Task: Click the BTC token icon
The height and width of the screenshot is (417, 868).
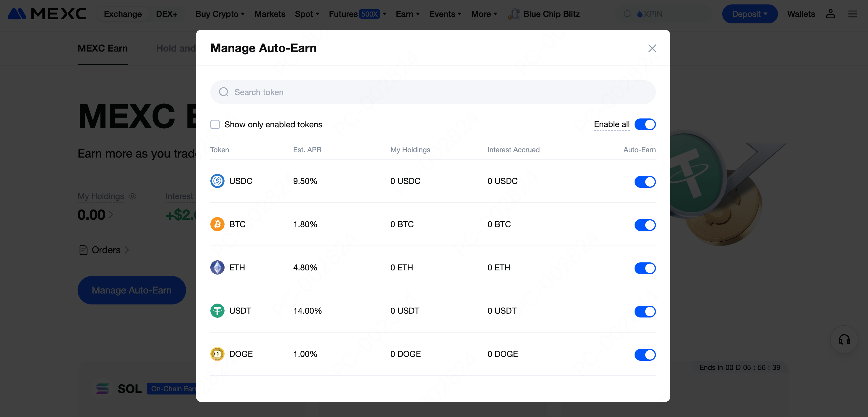Action: (217, 224)
